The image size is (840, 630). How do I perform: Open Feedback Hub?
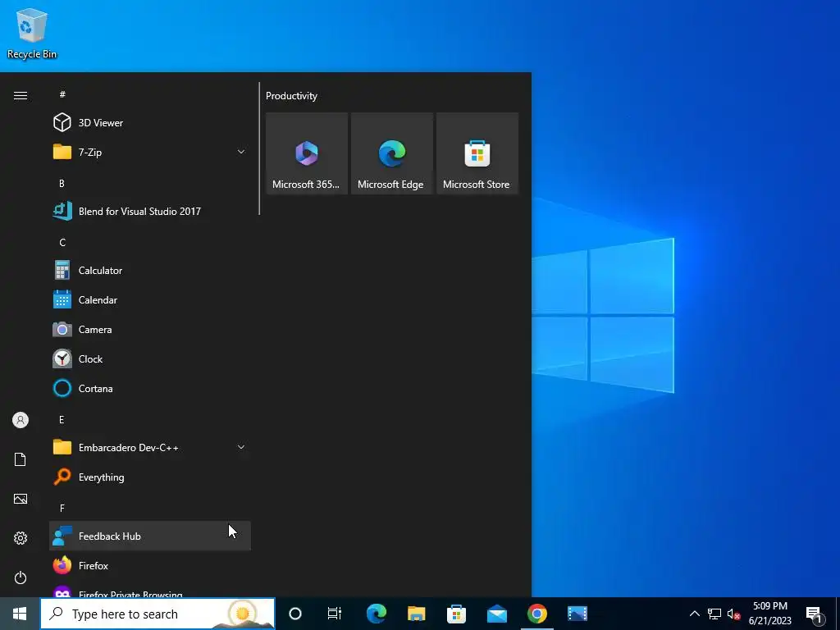150,536
